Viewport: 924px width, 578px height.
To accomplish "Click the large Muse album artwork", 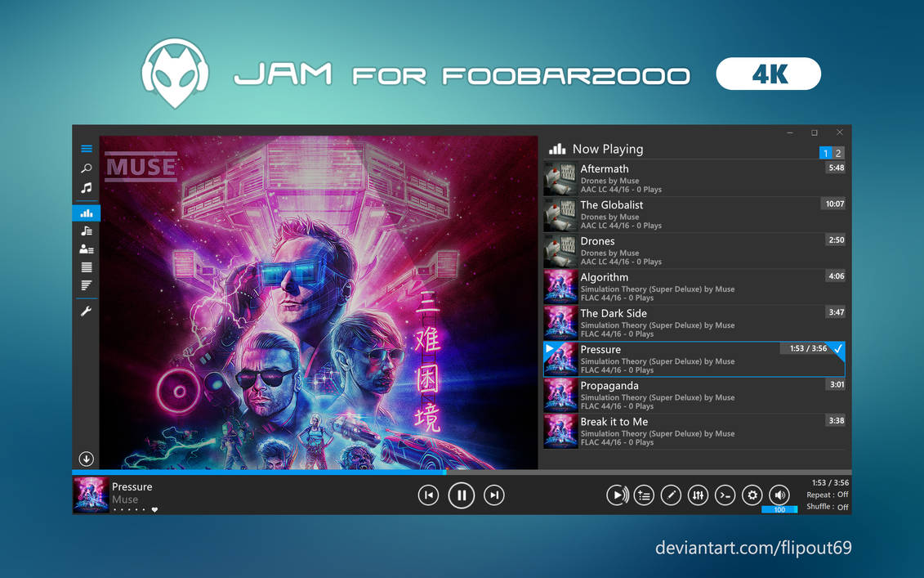I will 319,302.
